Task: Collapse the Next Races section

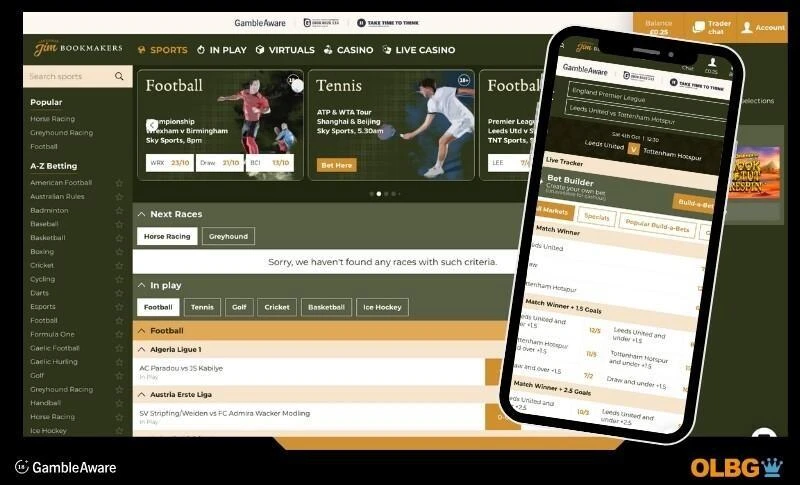Action: pos(142,214)
